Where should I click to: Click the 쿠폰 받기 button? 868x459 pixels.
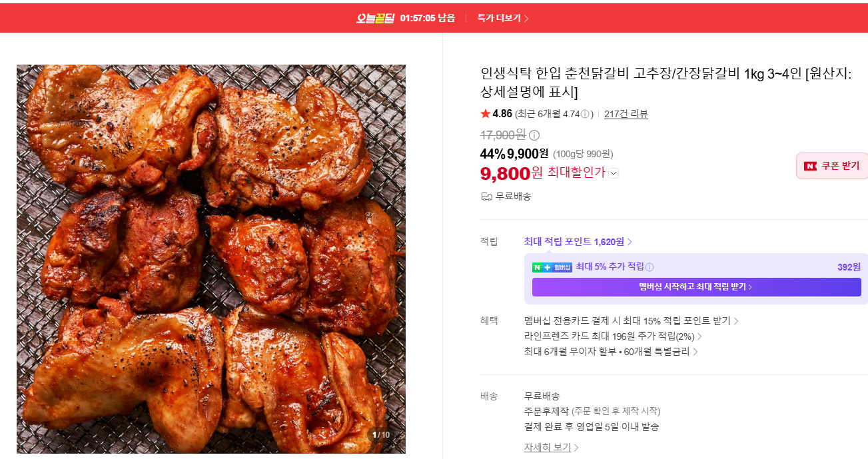832,166
